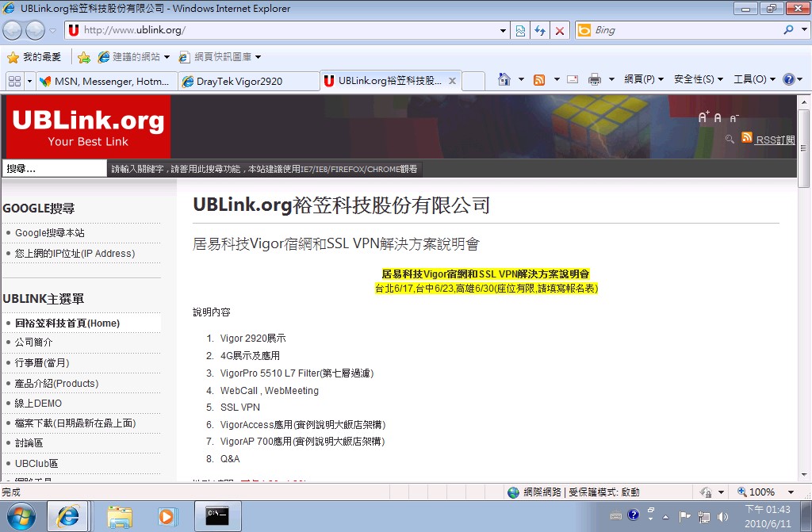
Task: Click the orange RSS icon in site header
Action: (747, 137)
